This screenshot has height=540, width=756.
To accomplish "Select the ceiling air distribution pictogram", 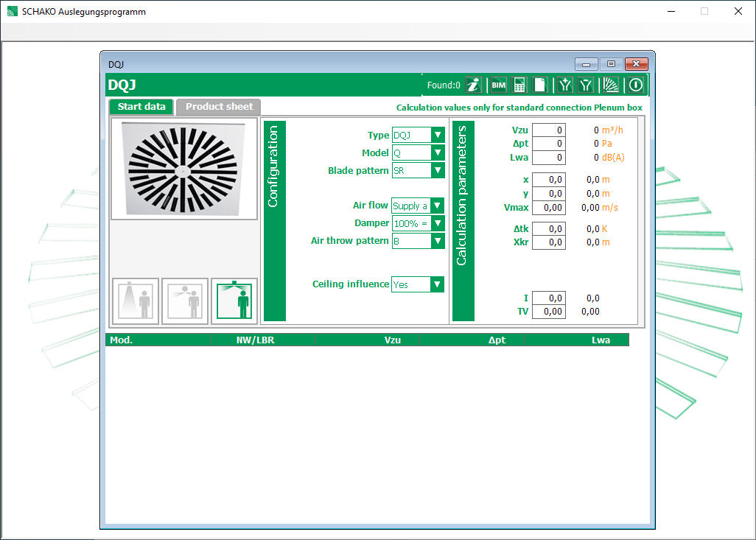I will point(234,301).
